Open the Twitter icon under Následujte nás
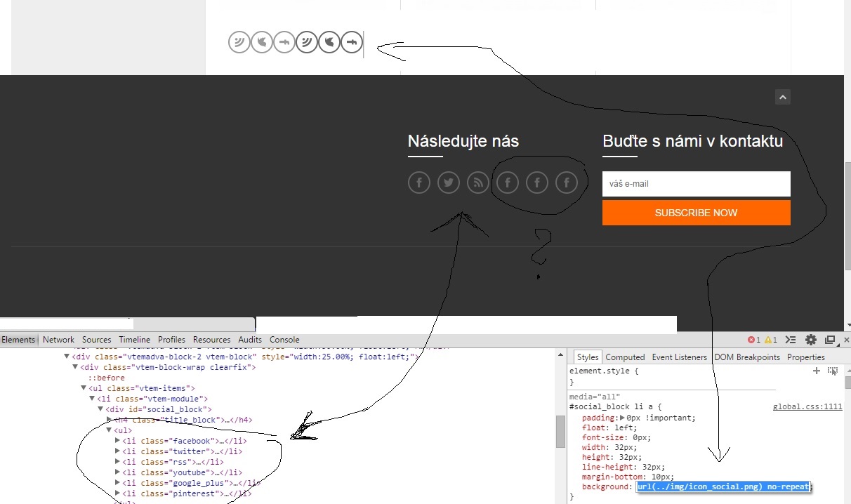The image size is (851, 504). coord(449,183)
